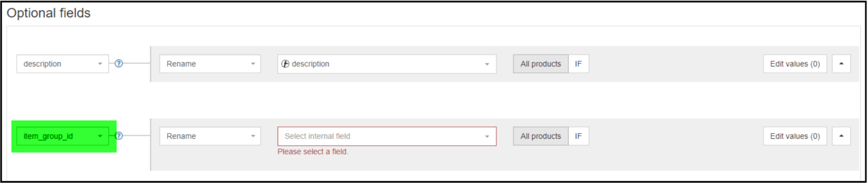
Task: Open the Rename dropdown in the item_group_id row
Action: pos(210,136)
